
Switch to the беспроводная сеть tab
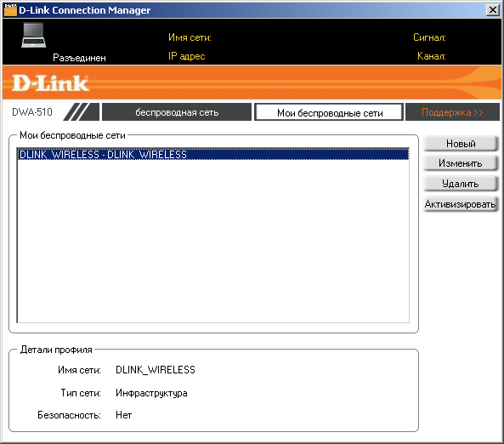(177, 112)
